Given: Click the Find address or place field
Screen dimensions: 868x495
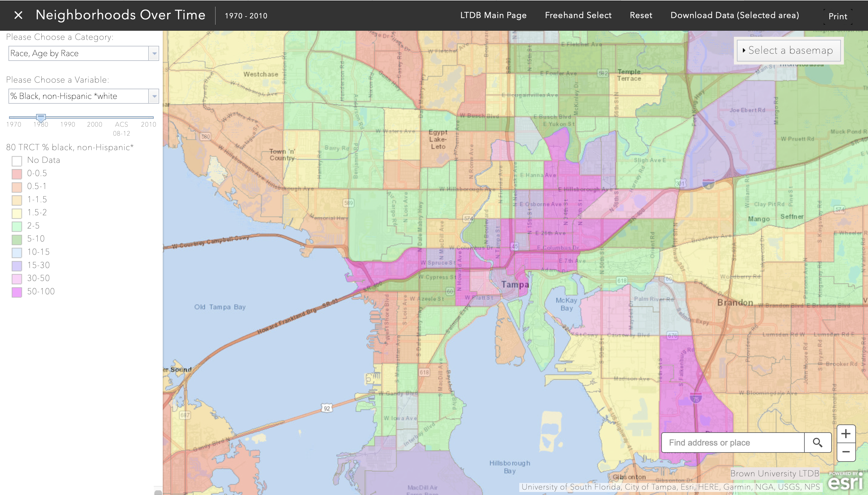Looking at the screenshot, I should (732, 442).
